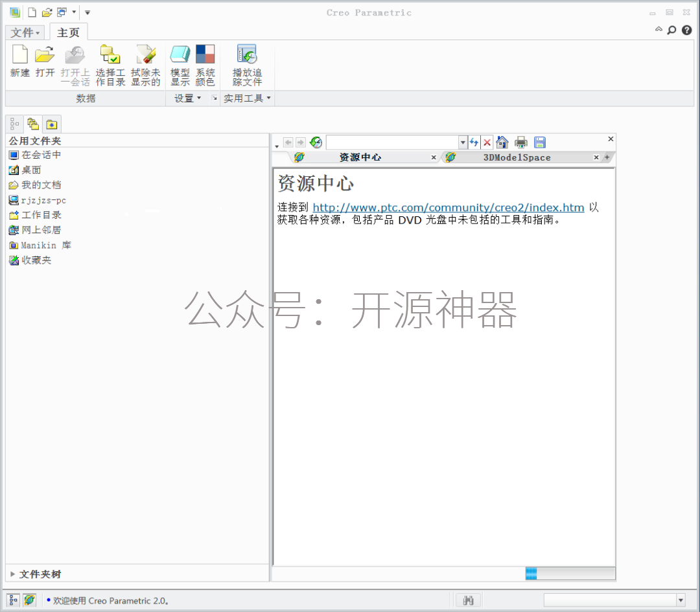This screenshot has height=612, width=700.
Task: Click new file icon in quick access toolbar
Action: [32, 12]
